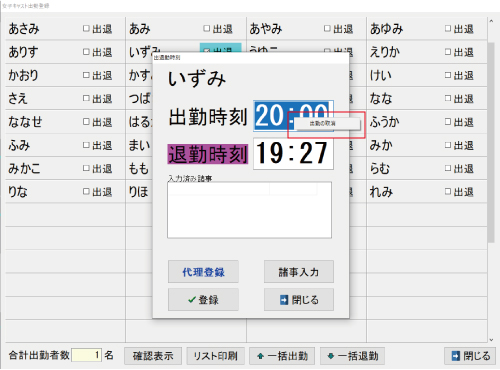Click the scrollbar up arrow of the cast list
This screenshot has width=500, height=370.
pos(491,21)
